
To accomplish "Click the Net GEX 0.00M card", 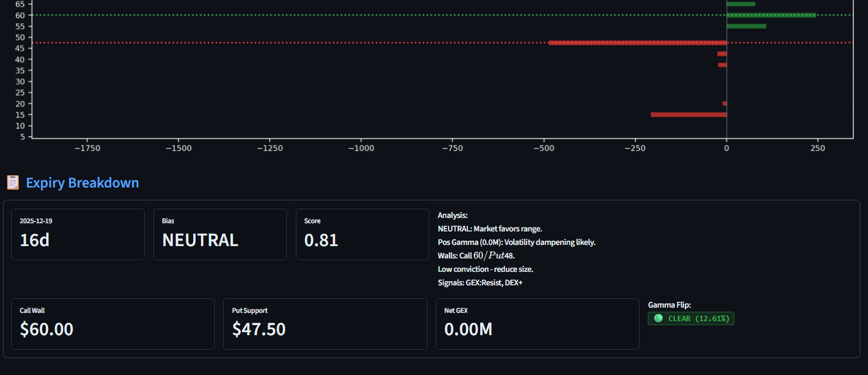I will (x=537, y=324).
